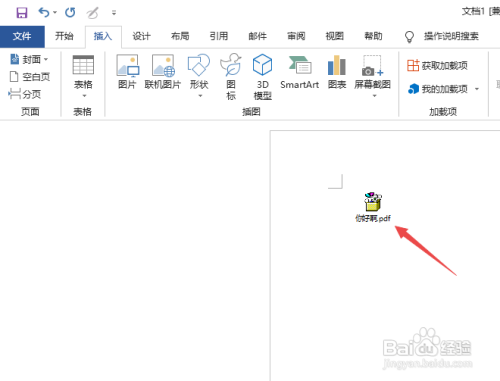Open the 布局 (Layout) tab

pos(180,36)
